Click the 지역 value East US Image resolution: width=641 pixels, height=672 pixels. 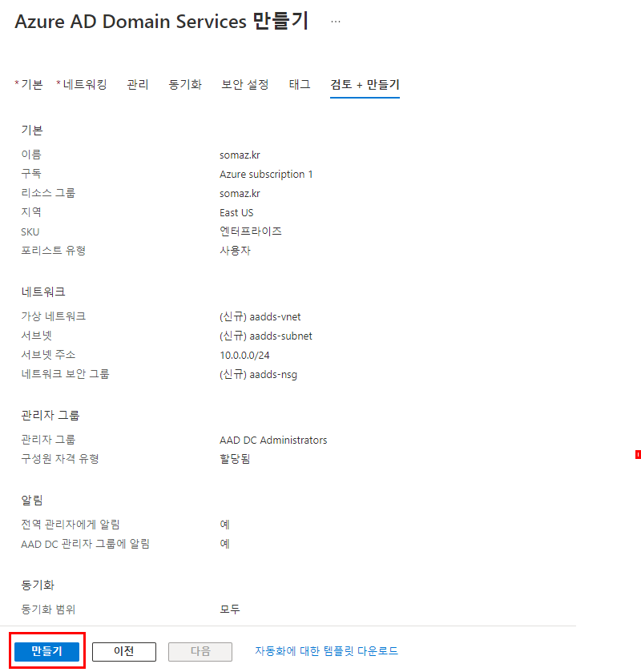[236, 212]
